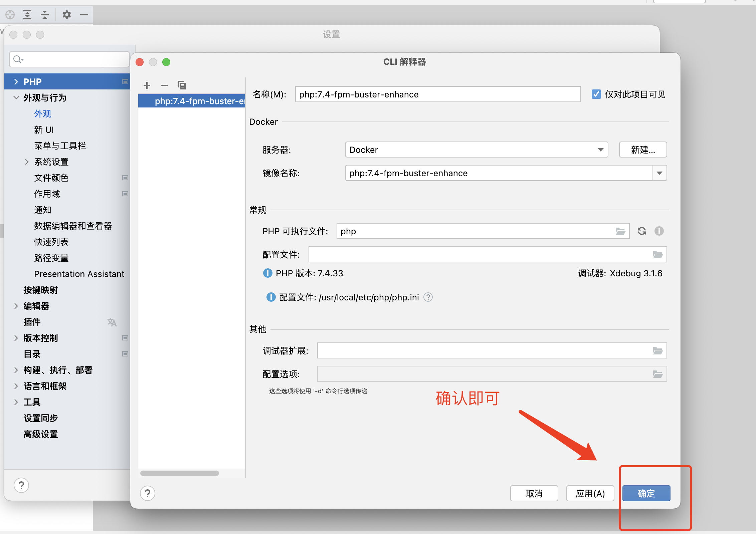Click the reload PHP info refresh icon

641,231
